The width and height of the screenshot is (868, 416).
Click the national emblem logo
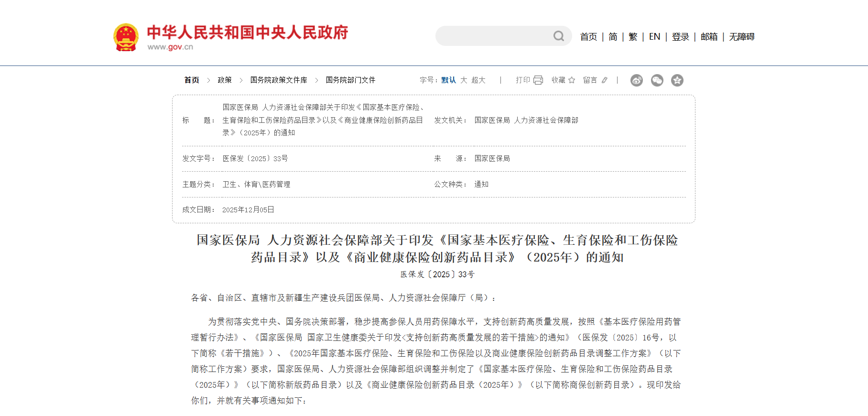[x=126, y=37]
